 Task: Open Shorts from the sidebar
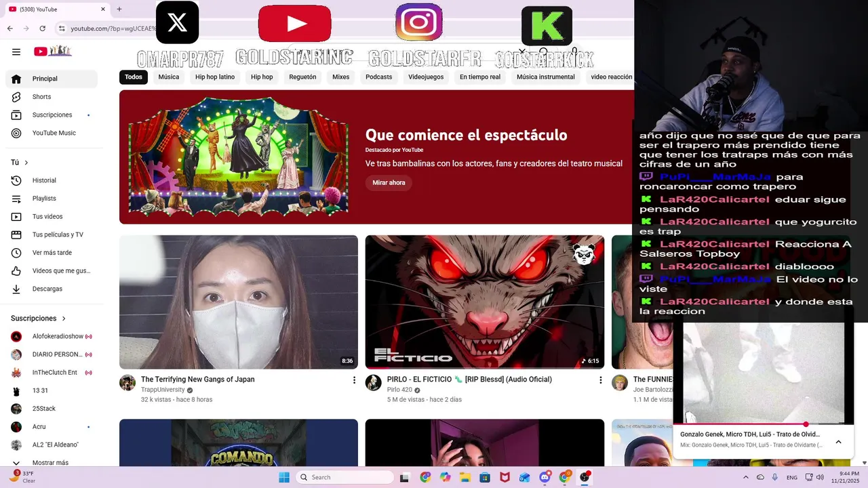pos(52,97)
